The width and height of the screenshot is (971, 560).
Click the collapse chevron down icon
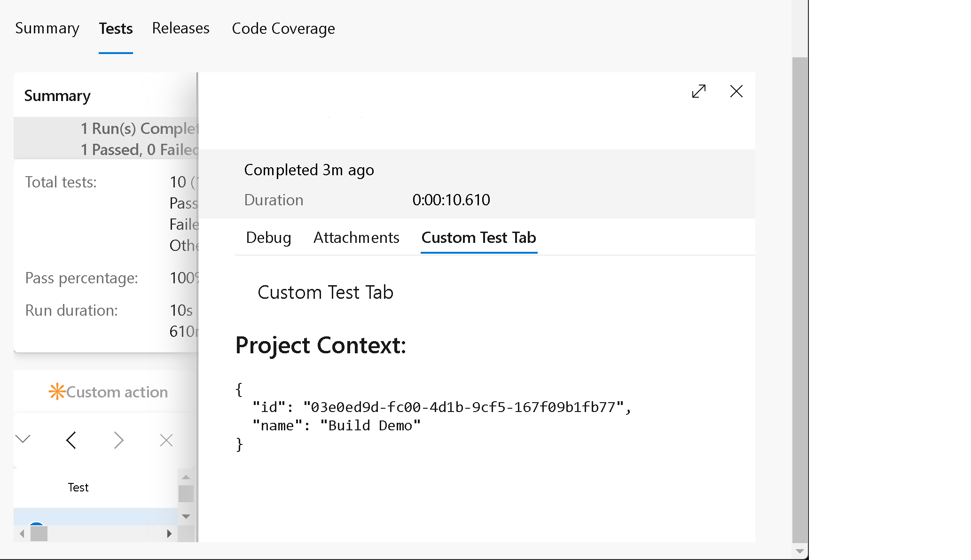click(x=23, y=439)
